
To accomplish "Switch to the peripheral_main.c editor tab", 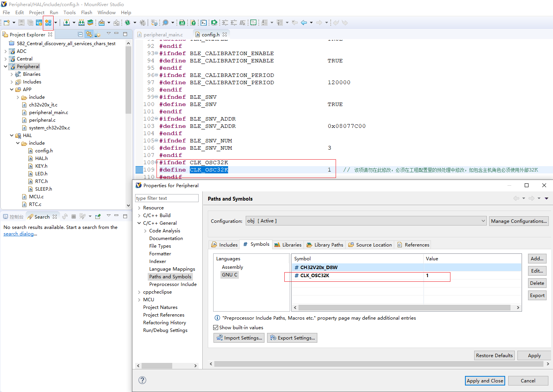I will (160, 34).
